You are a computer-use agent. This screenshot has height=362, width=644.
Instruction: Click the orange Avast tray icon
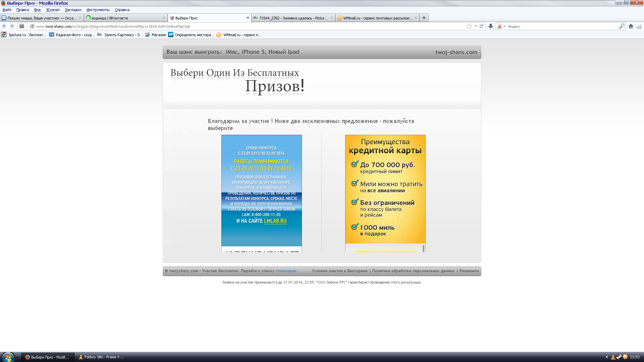625,357
